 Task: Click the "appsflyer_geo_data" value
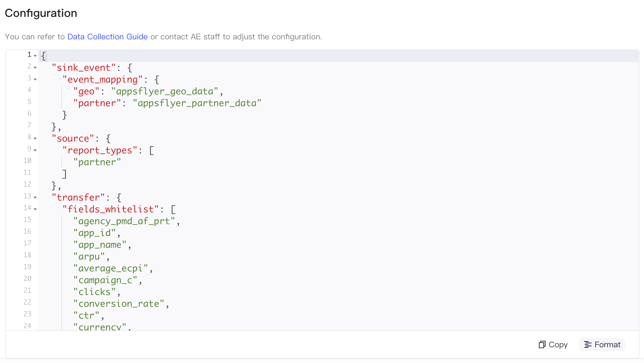pyautogui.click(x=165, y=91)
